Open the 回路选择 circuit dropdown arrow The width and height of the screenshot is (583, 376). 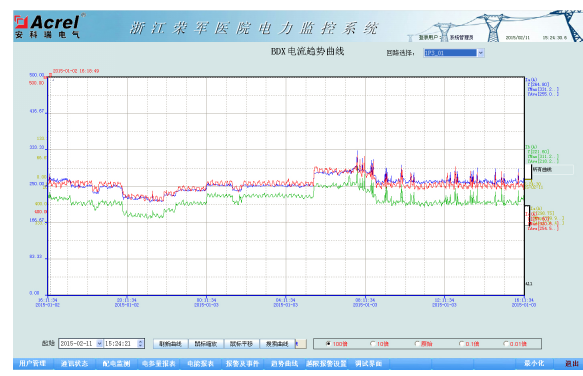(480, 53)
